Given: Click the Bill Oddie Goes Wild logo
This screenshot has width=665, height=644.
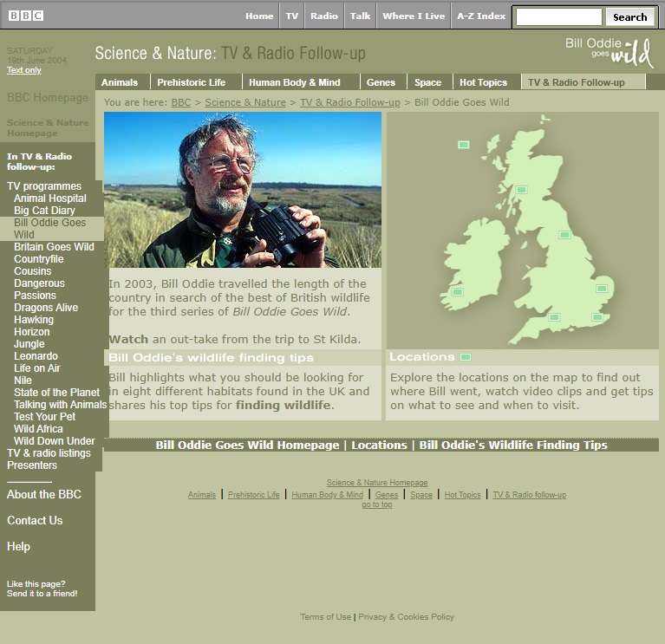Looking at the screenshot, I should (x=610, y=53).
